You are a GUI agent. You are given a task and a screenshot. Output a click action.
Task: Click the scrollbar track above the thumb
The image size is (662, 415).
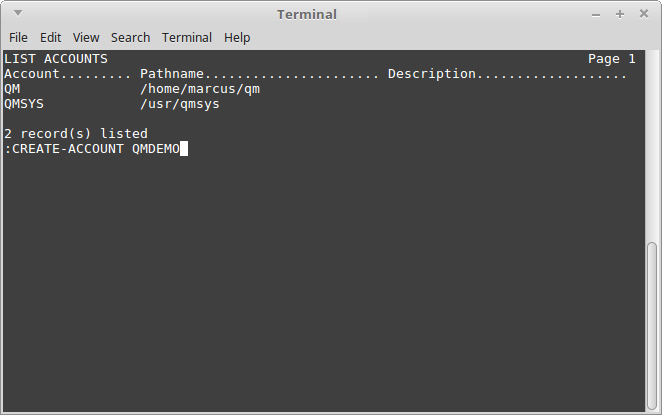[x=652, y=146]
